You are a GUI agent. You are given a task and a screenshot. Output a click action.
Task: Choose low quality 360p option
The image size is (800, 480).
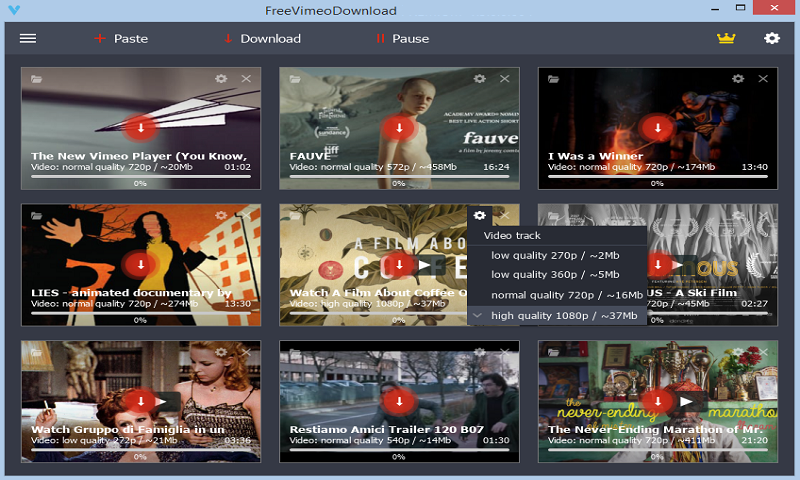coord(554,275)
